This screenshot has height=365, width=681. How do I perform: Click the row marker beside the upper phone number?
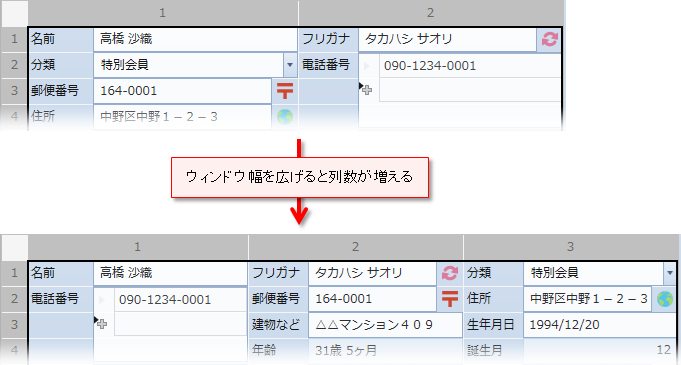coord(368,66)
